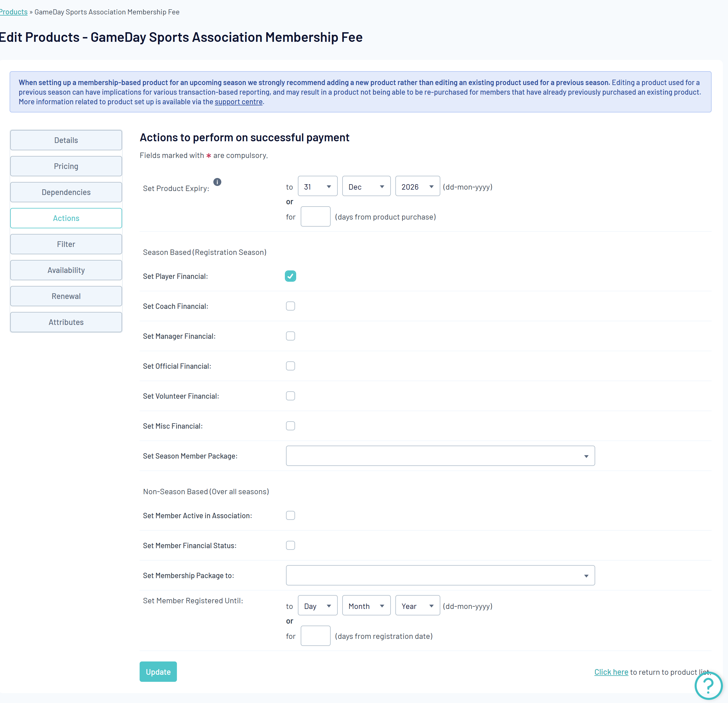This screenshot has height=703, width=728.
Task: Expand Set Membership Package to dropdown
Action: (440, 576)
